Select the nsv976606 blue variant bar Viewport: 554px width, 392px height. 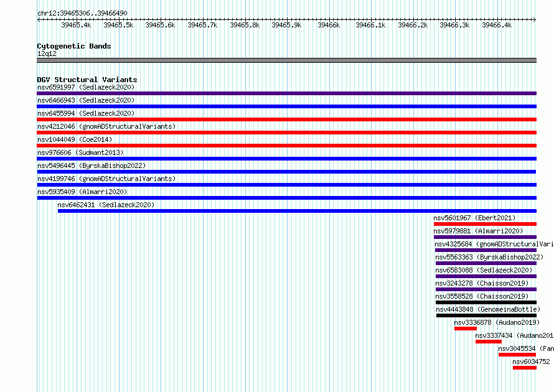(286, 159)
